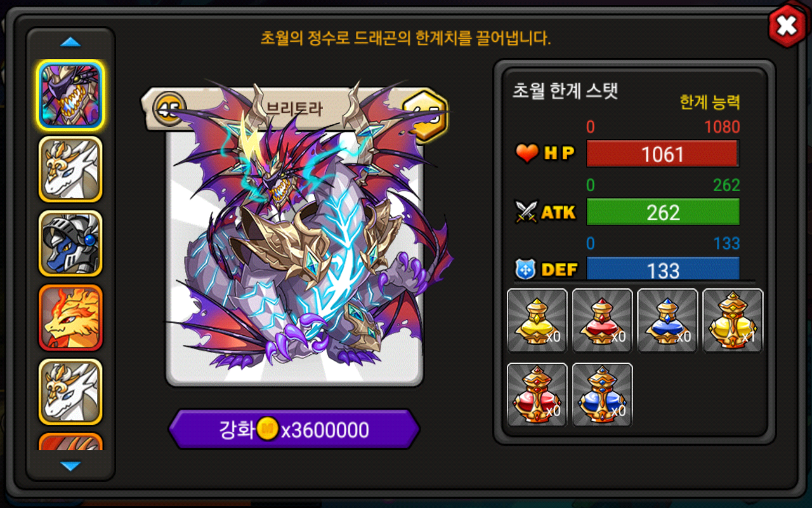
Task: Tap the partly cut-off dragon thumbnail at list bottom
Action: pyautogui.click(x=70, y=442)
